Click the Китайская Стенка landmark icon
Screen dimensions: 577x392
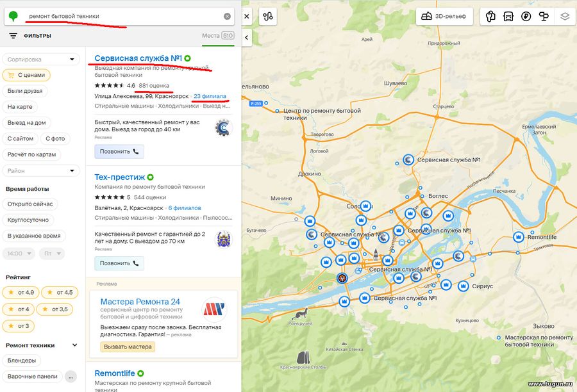click(344, 343)
